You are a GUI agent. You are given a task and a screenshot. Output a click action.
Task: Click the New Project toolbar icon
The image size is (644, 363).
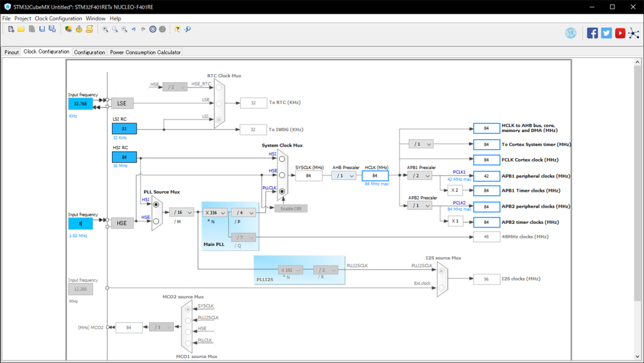(11, 29)
